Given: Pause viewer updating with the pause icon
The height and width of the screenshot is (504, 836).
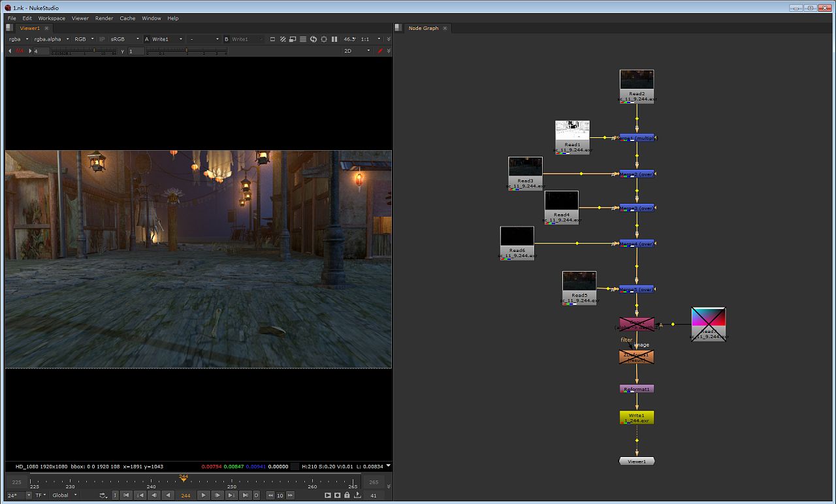Looking at the screenshot, I should (334, 39).
